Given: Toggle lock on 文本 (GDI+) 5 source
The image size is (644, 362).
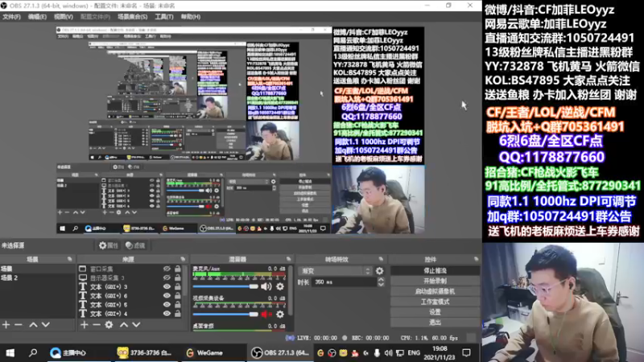Looking at the screenshot, I should (177, 305).
